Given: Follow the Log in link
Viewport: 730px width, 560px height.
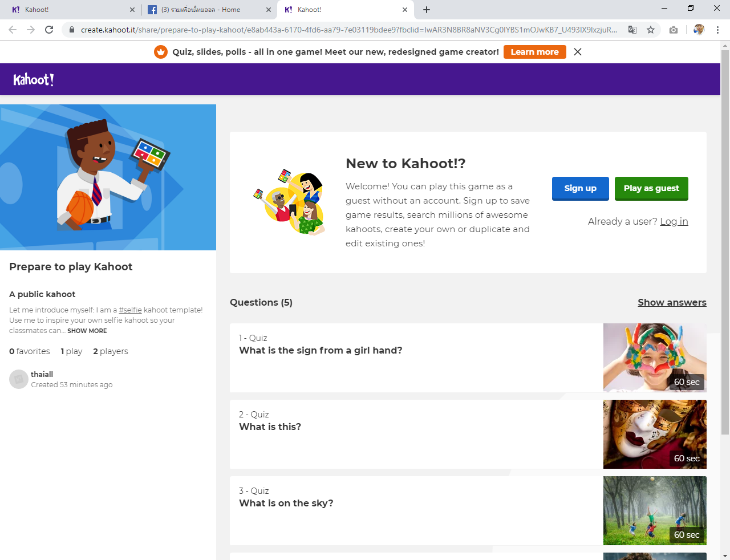Looking at the screenshot, I should click(674, 221).
